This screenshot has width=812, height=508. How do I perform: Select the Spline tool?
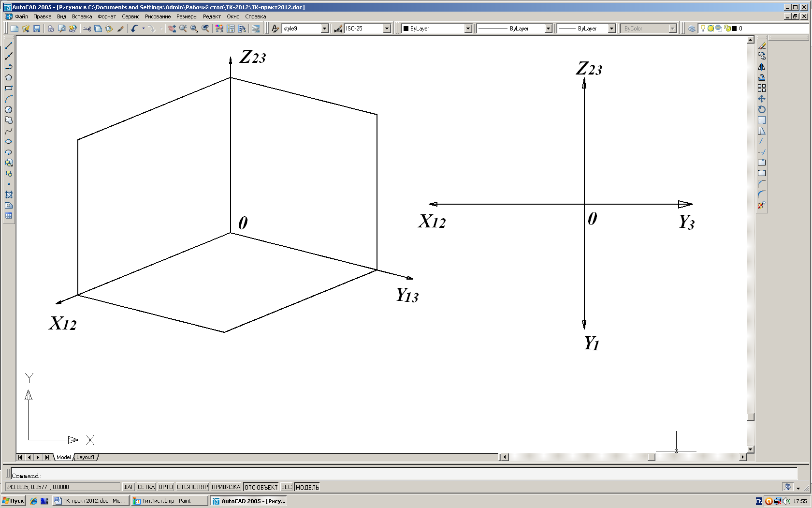coord(9,131)
